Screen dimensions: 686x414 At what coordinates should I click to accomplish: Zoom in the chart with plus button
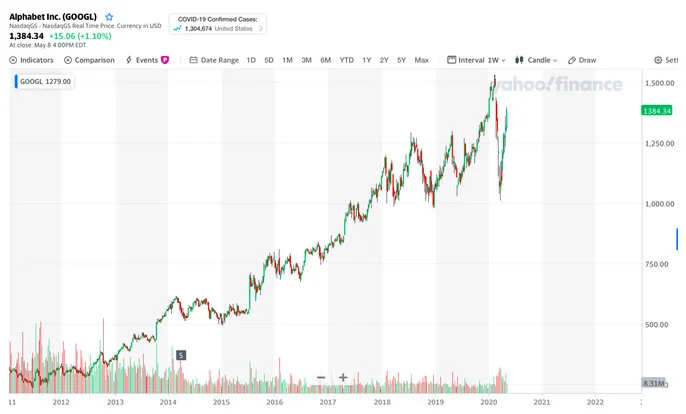coord(343,377)
